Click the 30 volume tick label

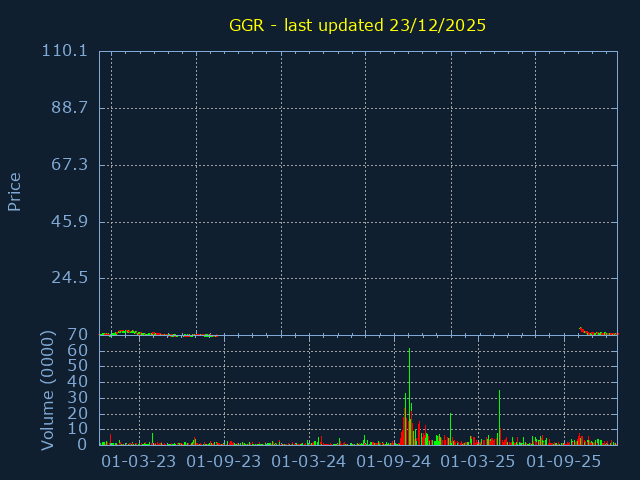tap(79, 398)
